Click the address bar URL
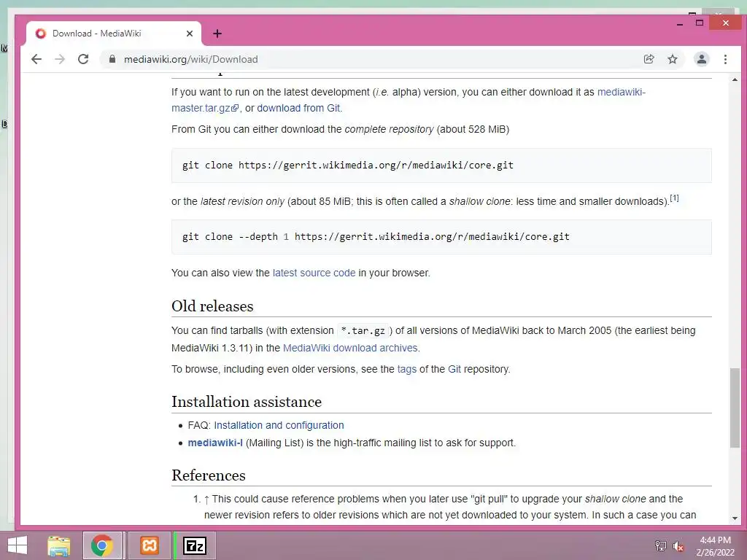This screenshot has height=560, width=747. coord(190,59)
